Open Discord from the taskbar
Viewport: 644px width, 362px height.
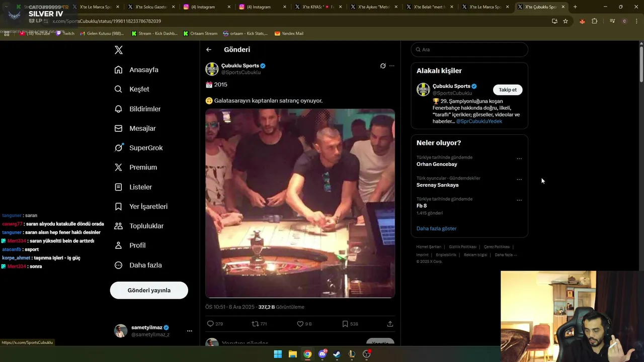pos(323,354)
